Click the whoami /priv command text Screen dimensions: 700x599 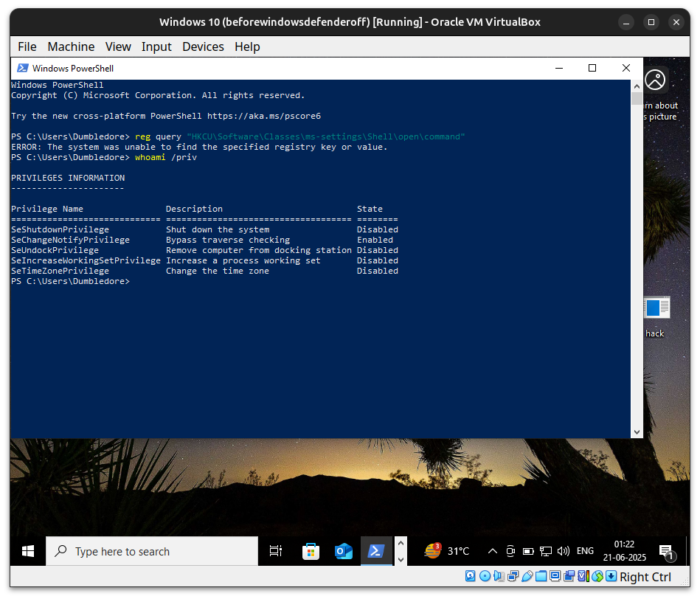(x=166, y=157)
